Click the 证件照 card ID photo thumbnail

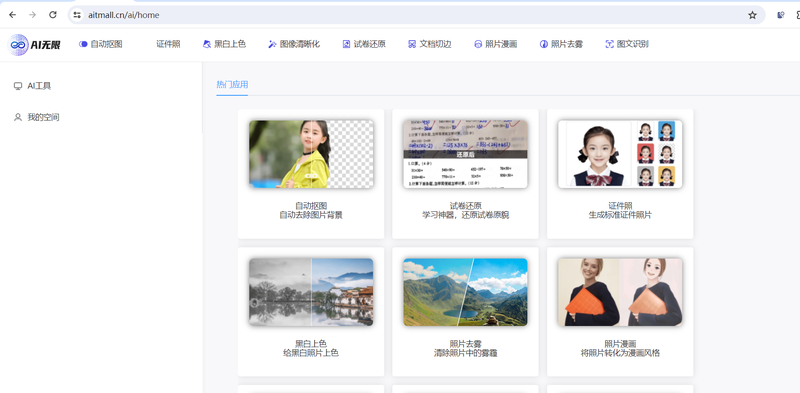620,154
